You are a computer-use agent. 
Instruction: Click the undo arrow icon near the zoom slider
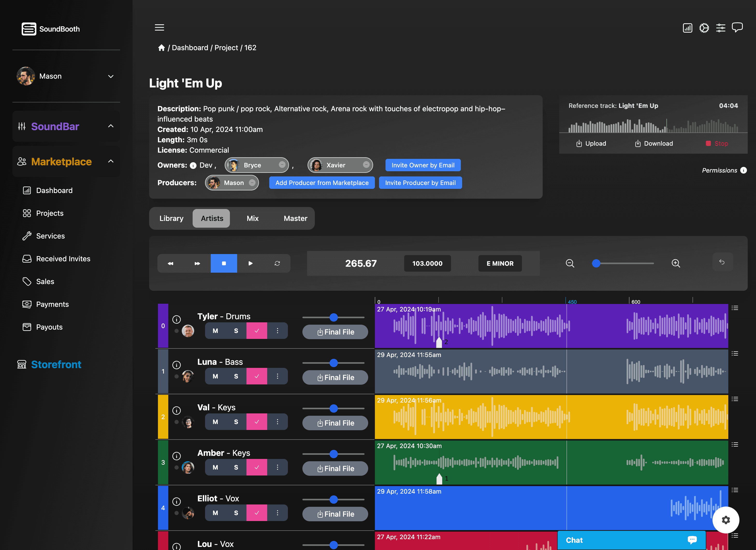click(x=722, y=262)
